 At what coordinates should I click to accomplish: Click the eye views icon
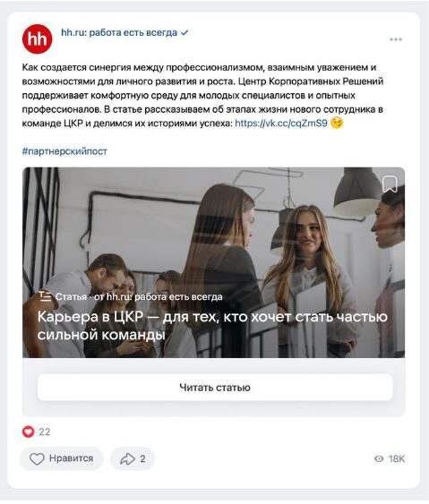pos(379,458)
